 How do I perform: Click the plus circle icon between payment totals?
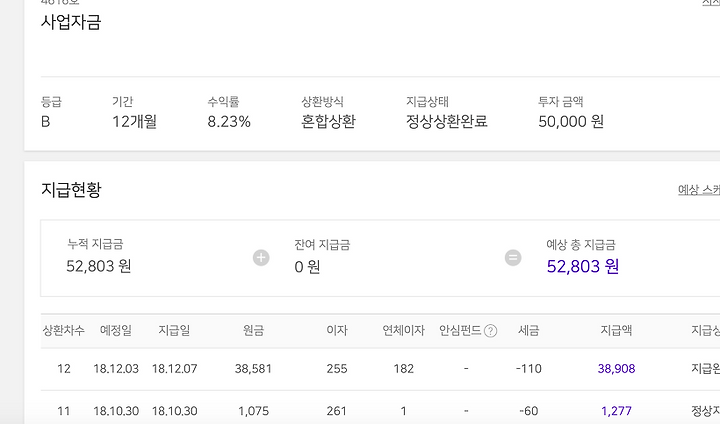261,258
